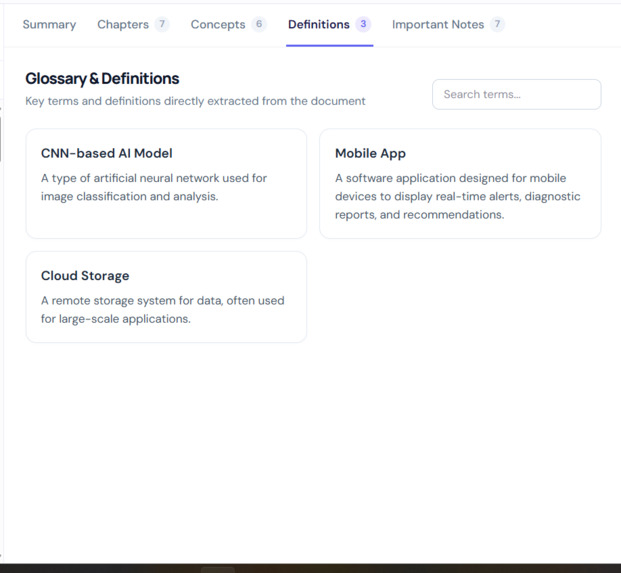
Task: Go to the Concepts tab
Action: [229, 25]
